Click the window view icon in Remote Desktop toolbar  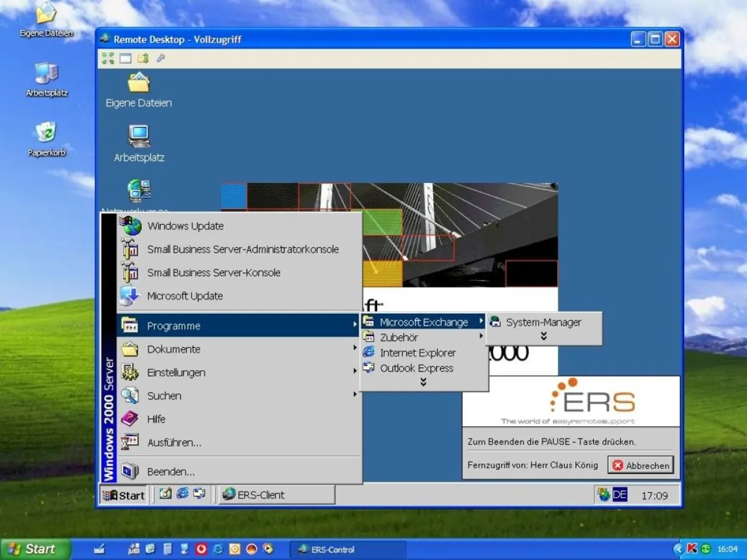tap(125, 58)
